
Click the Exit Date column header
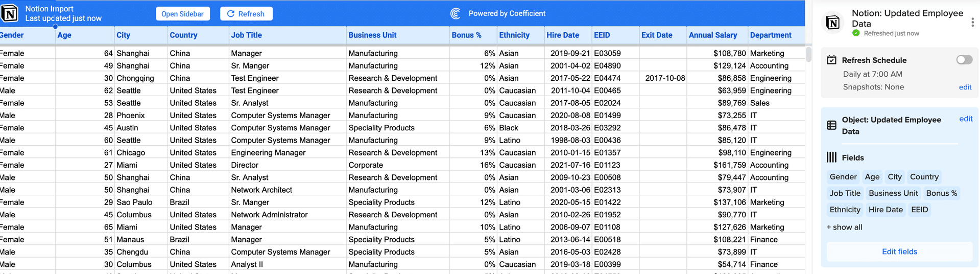[x=663, y=35]
